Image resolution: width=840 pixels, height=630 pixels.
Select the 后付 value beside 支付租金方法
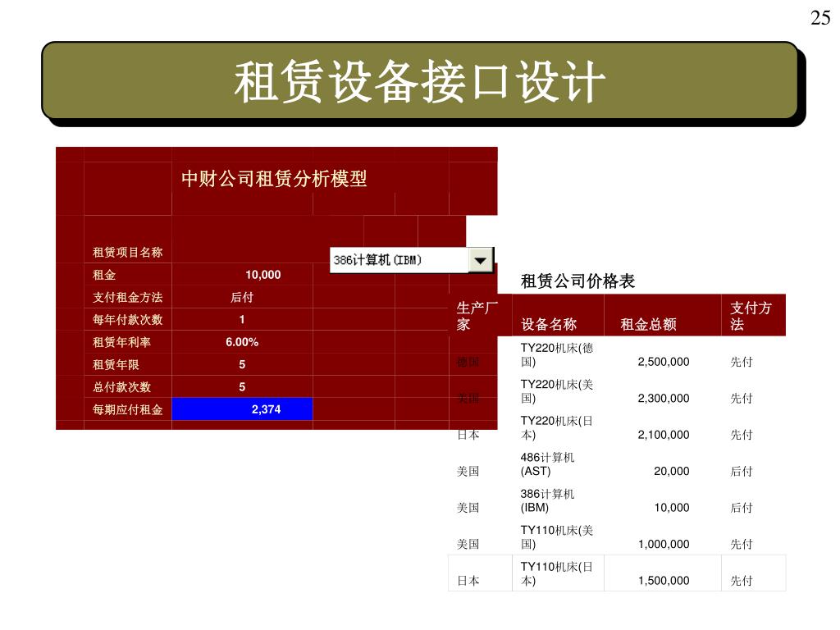pyautogui.click(x=242, y=297)
